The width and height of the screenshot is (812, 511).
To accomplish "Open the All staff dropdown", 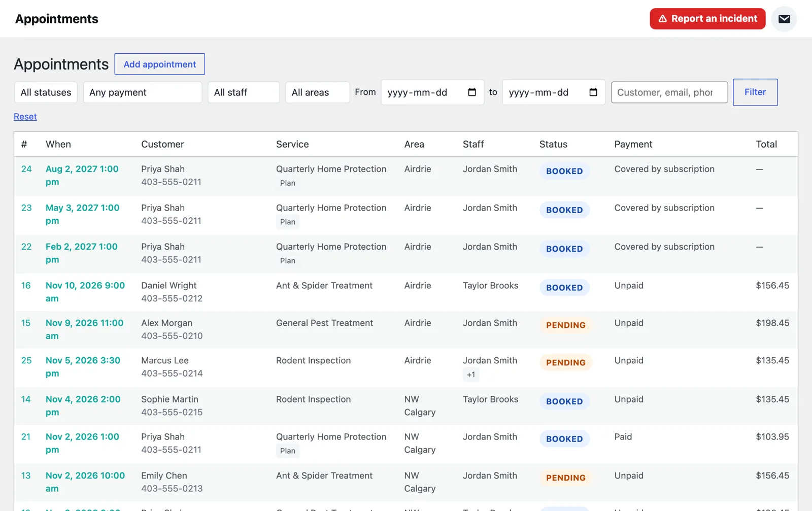I will 244,92.
